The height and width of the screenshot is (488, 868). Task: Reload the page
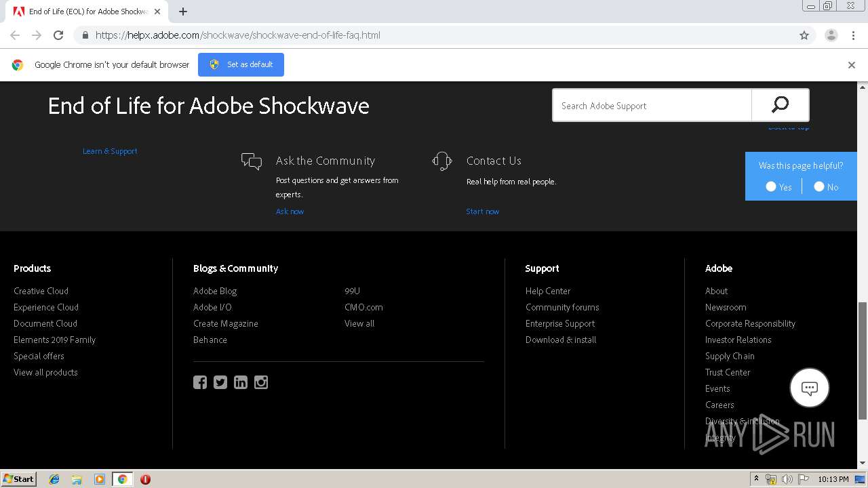coord(58,35)
